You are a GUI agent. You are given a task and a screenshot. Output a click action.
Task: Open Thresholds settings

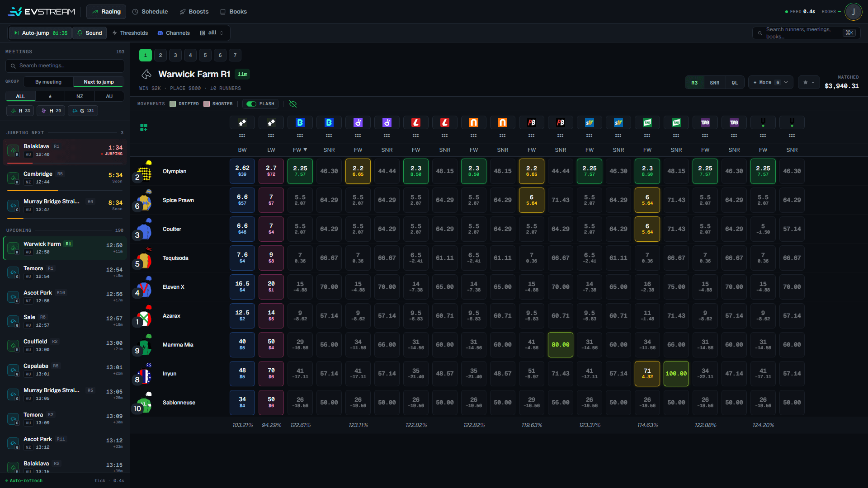coord(130,33)
